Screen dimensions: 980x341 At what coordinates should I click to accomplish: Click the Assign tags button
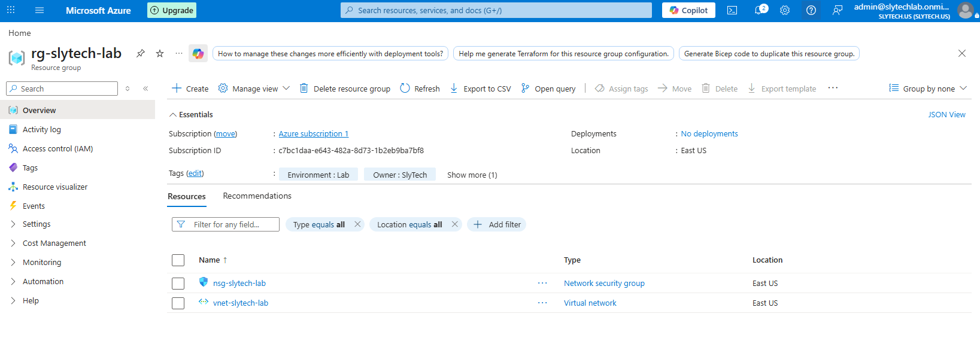point(621,89)
